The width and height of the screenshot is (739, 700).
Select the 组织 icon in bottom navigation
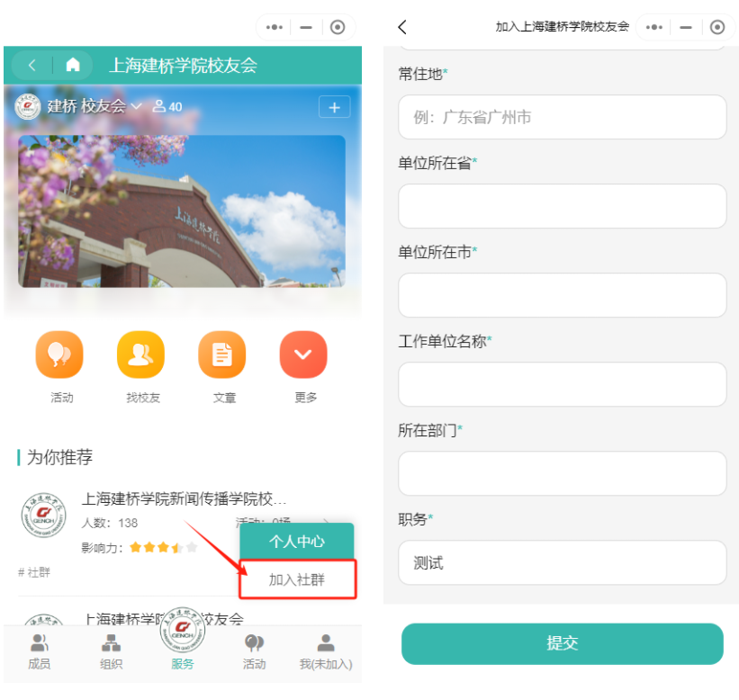[110, 644]
